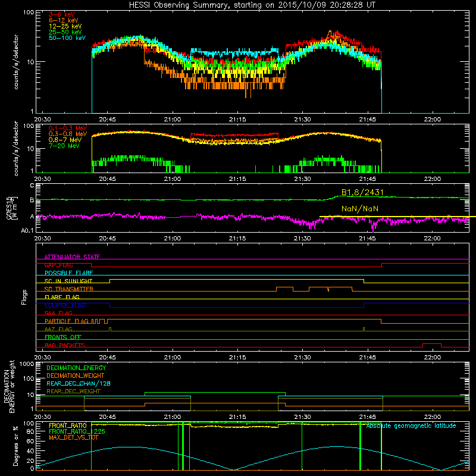Image resolution: width=476 pixels, height=476 pixels.
Task: Select the PARTICLE_FLAG label
Action: pos(67,321)
